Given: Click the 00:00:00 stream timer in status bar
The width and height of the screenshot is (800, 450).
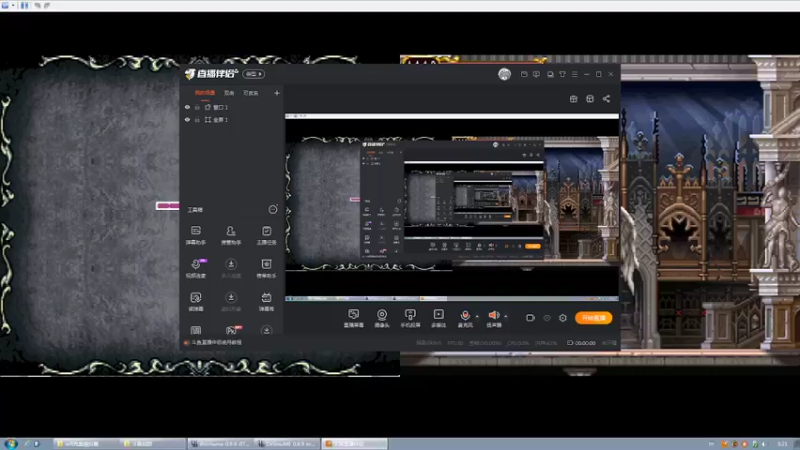Looking at the screenshot, I should point(585,343).
